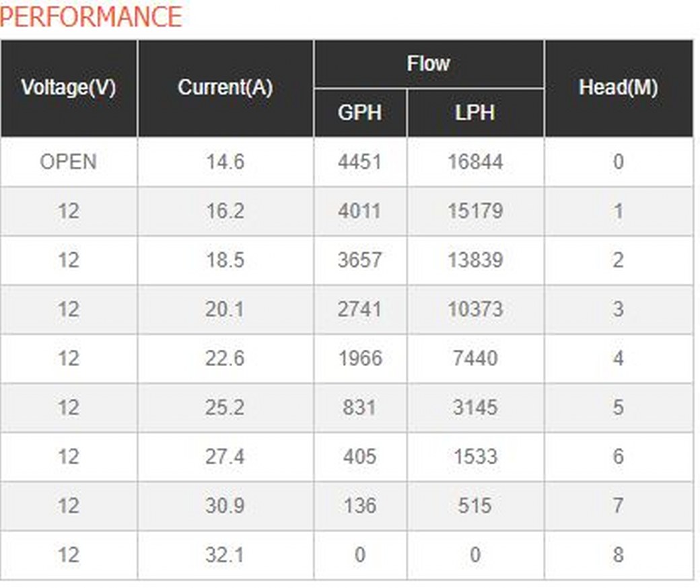Click the PERFORMANCE section heading
Image resolution: width=700 pixels, height=588 pixels.
[91, 17]
